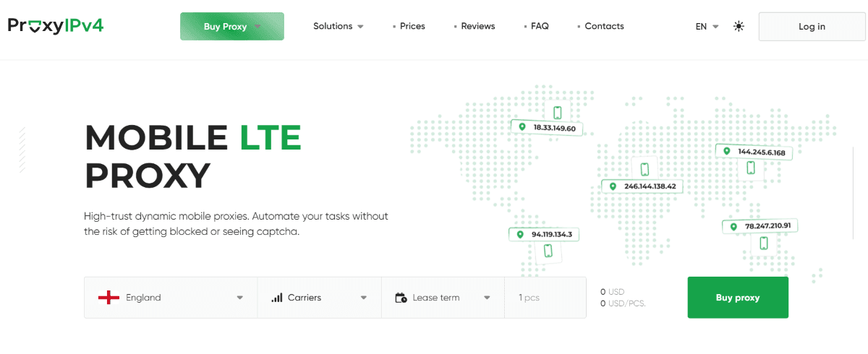Click phone icon above 246.144.138.42
Viewport: 868px width, 354px height.
coord(644,169)
